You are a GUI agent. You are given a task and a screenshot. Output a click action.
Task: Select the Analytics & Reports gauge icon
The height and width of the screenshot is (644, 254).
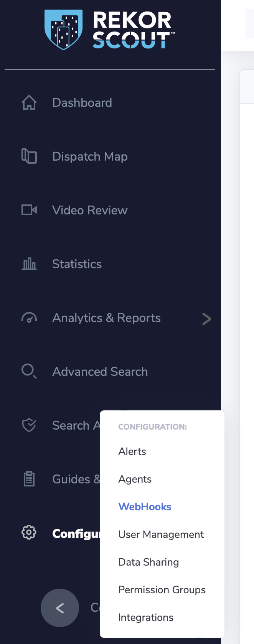pyautogui.click(x=29, y=318)
